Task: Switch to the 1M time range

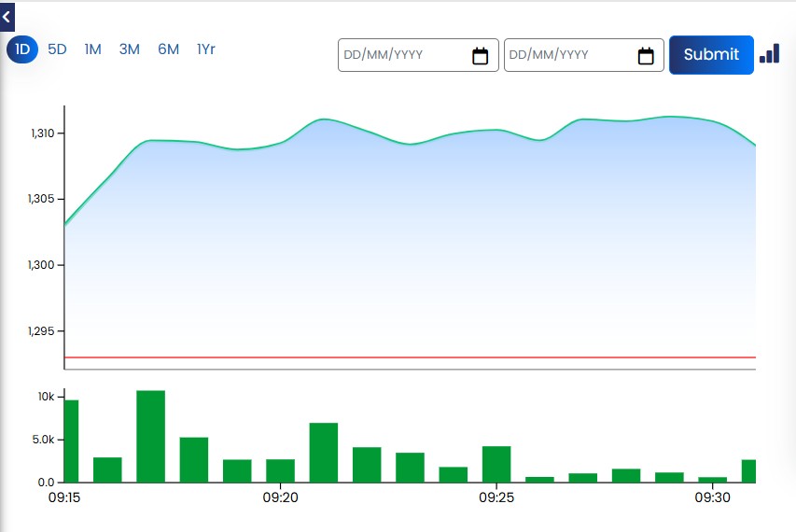Action: coord(93,49)
